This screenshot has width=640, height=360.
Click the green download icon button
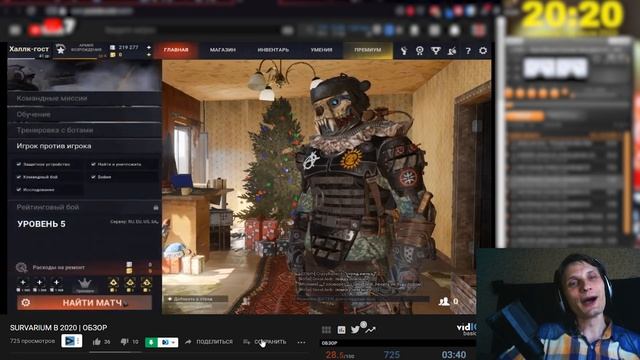tap(151, 342)
